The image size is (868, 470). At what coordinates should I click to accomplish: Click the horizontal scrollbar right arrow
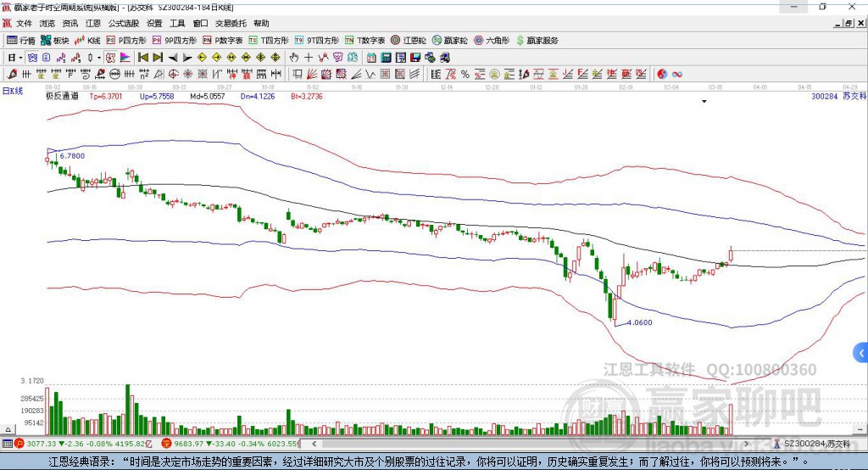pos(746,444)
